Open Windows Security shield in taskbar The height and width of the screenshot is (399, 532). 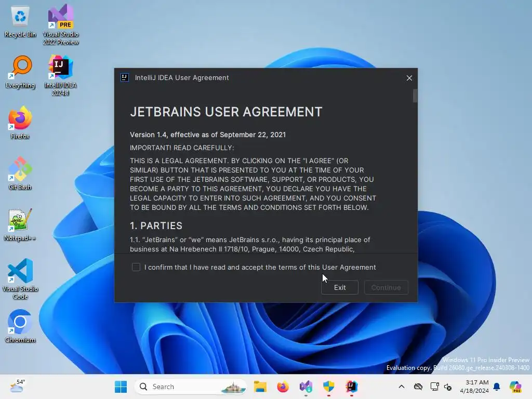328,387
